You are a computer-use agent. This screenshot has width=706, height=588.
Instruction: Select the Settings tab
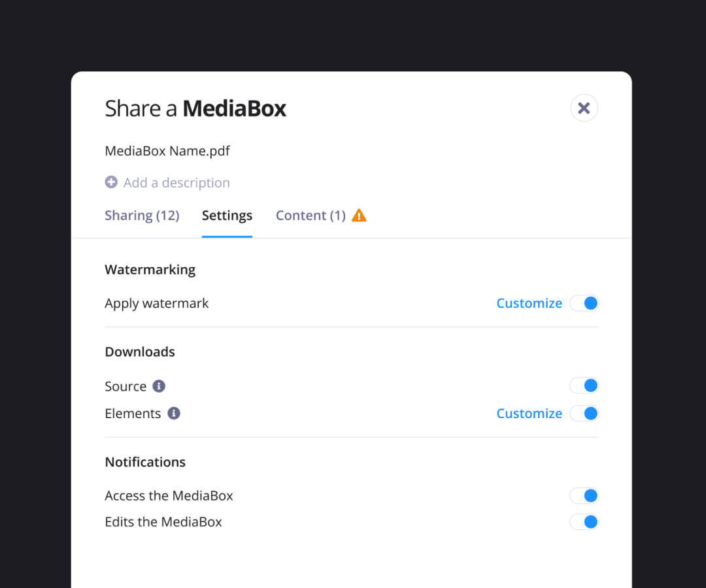tap(227, 215)
